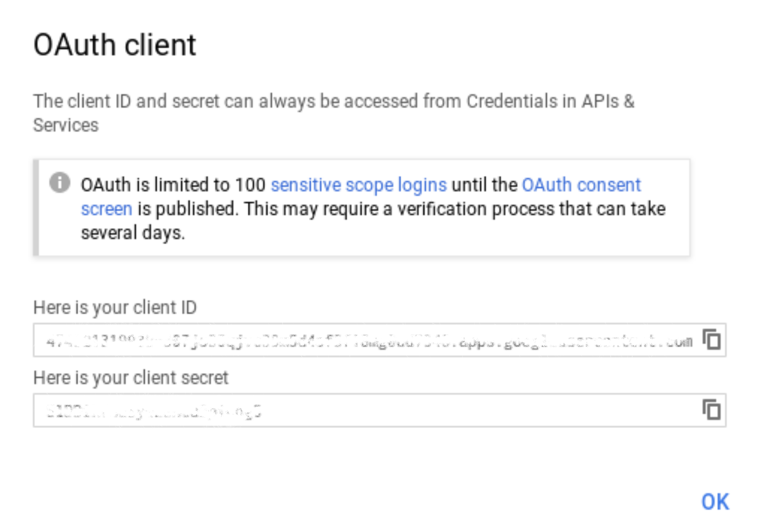Copy the client ID to clipboard
The height and width of the screenshot is (532, 761).
[x=712, y=339]
